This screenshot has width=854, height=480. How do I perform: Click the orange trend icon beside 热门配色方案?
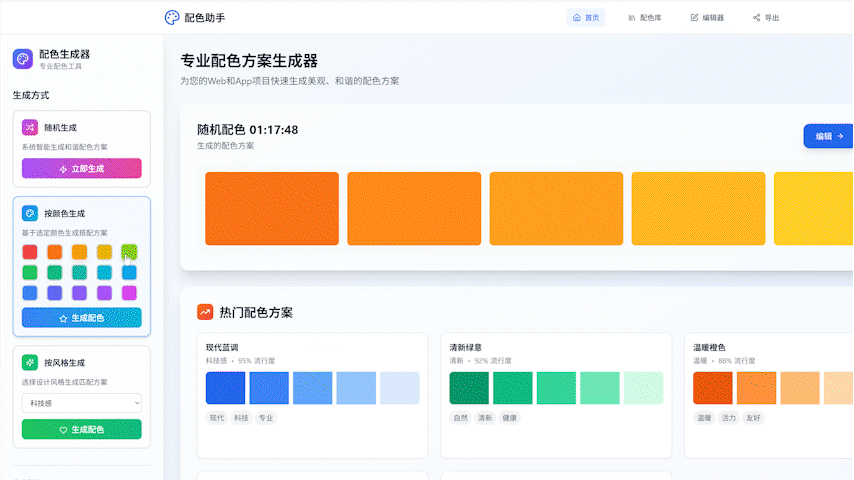205,312
